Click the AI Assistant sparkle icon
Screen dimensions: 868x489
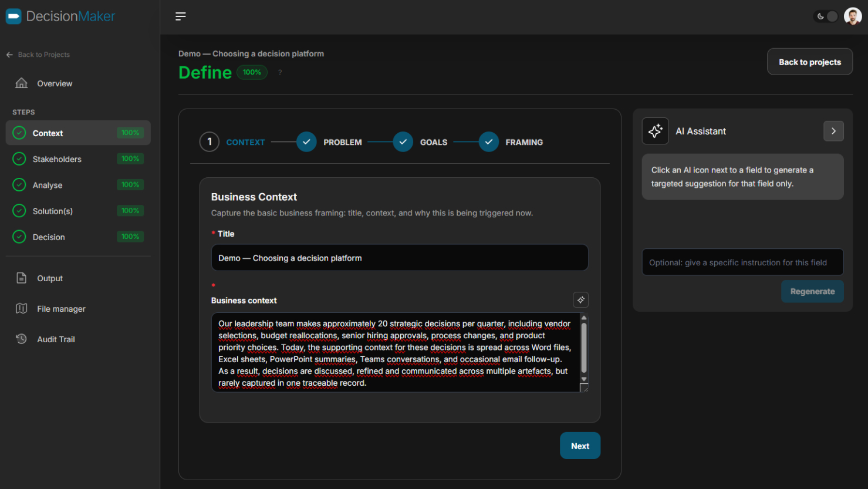(x=655, y=131)
